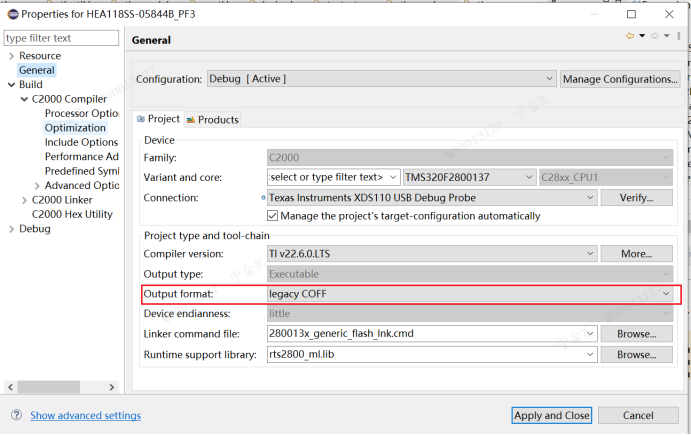Browse for runtime support library

[636, 354]
